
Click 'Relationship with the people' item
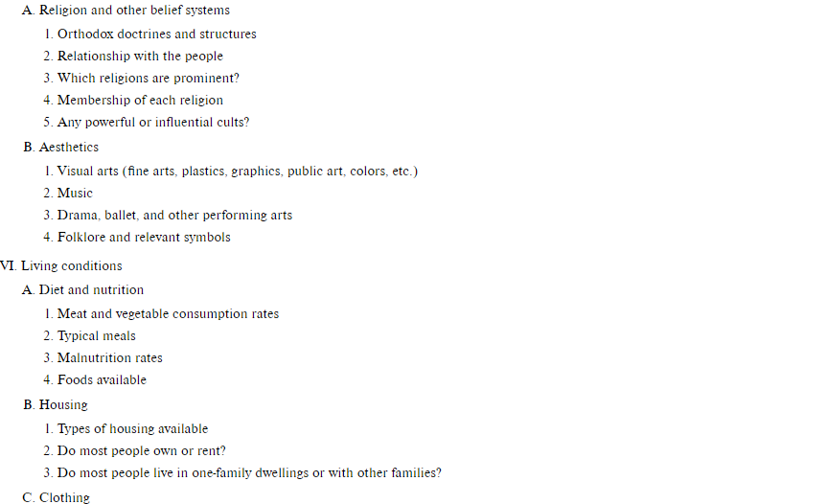pyautogui.click(x=140, y=57)
